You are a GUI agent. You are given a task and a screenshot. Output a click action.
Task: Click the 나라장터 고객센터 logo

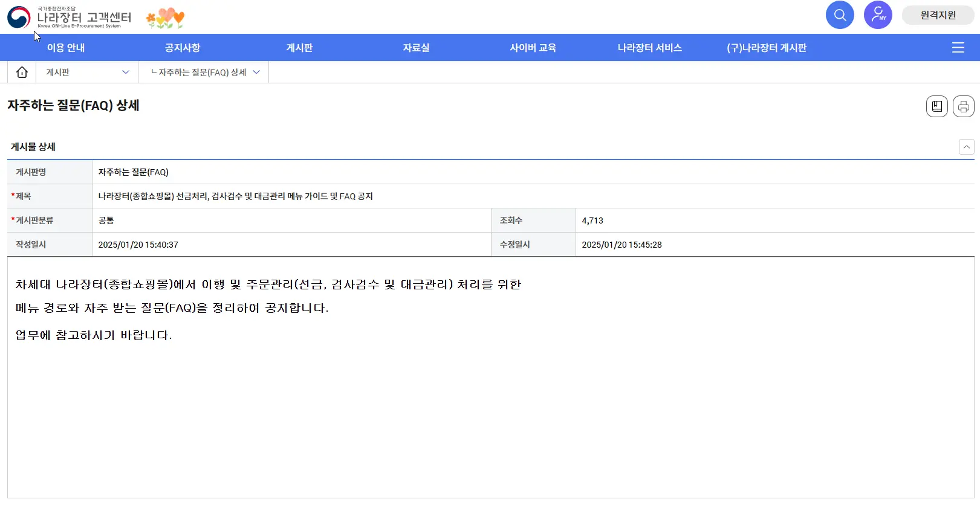point(70,18)
